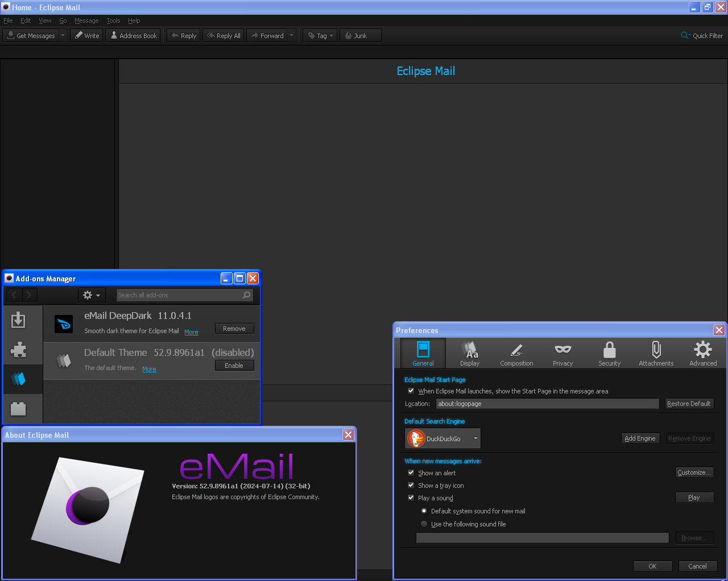This screenshot has width=728, height=581.
Task: Select Plugins category icon
Action: point(18,409)
